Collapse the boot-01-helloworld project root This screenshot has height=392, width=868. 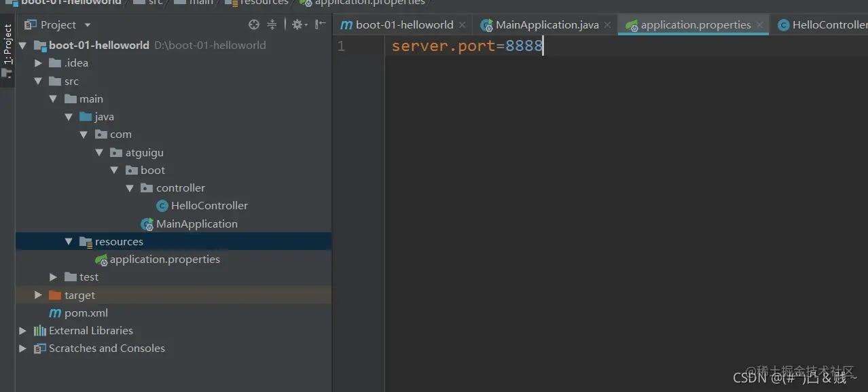pos(23,46)
